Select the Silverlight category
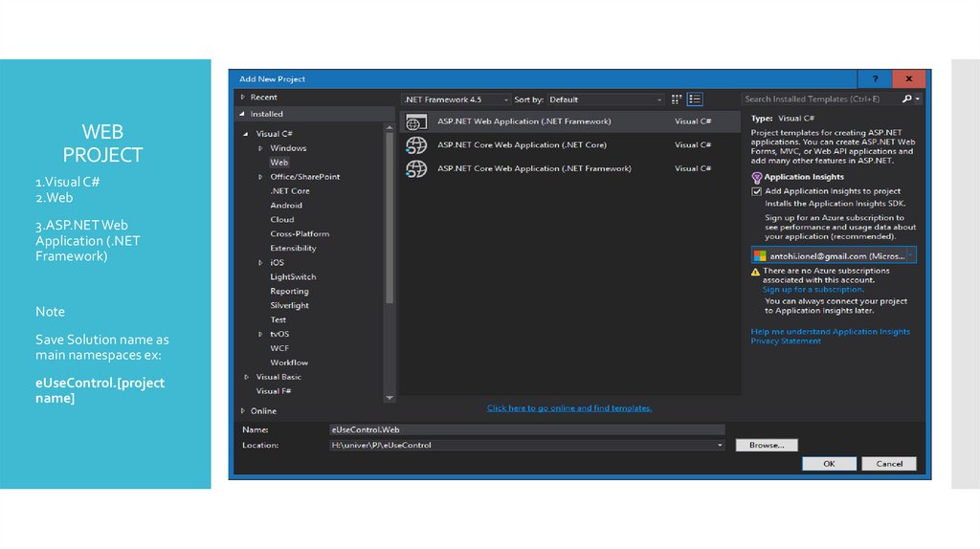 [x=289, y=306]
